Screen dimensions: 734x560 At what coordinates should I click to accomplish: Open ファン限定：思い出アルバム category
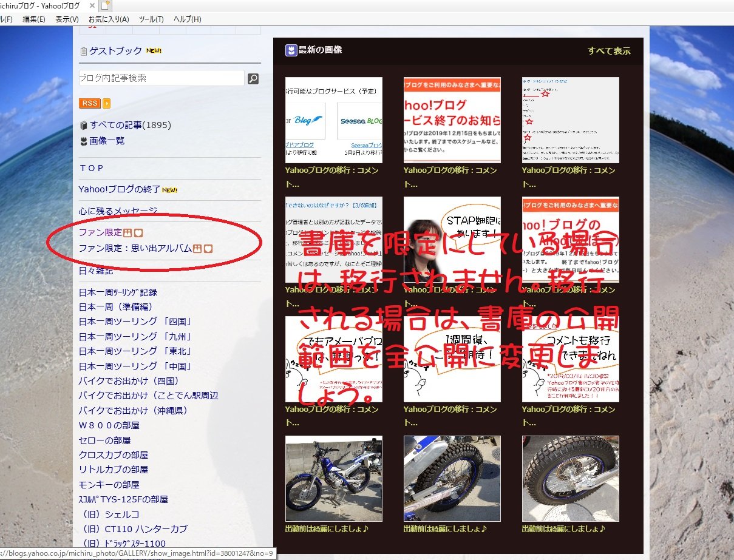[x=135, y=248]
